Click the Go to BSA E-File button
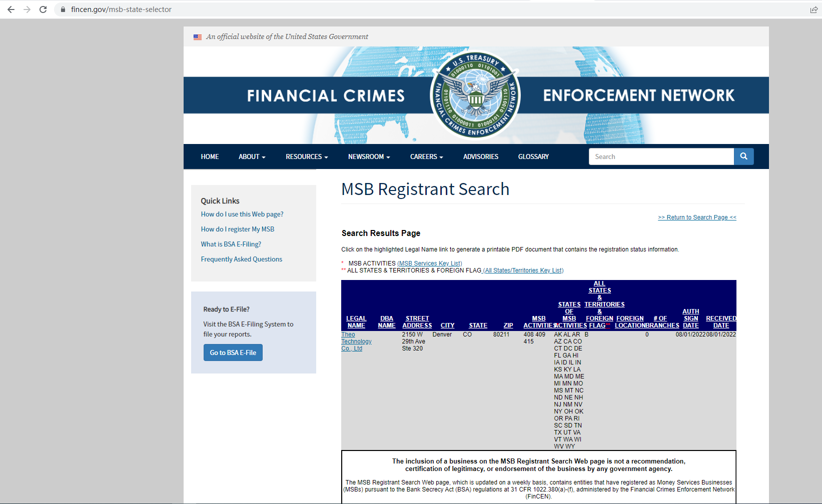 (x=233, y=352)
